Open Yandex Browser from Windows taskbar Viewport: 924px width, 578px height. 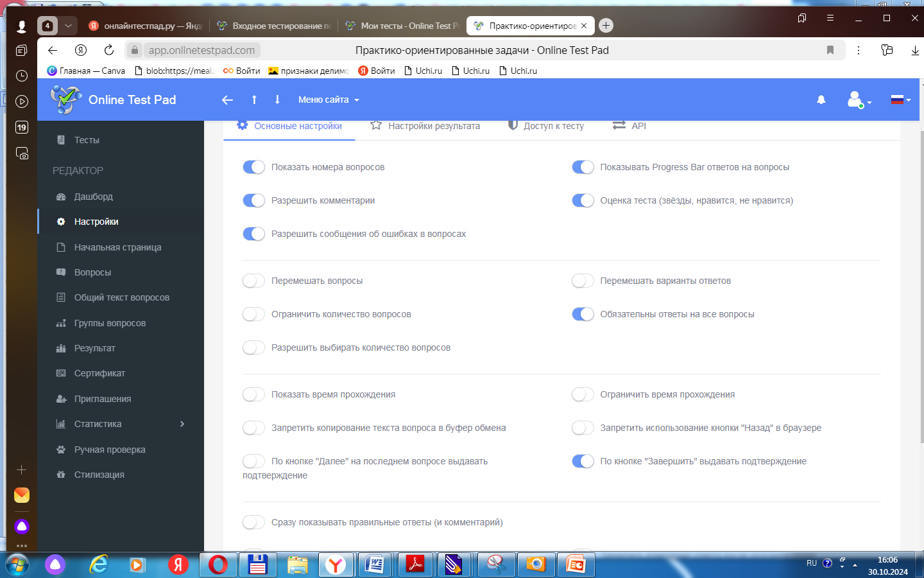[336, 565]
